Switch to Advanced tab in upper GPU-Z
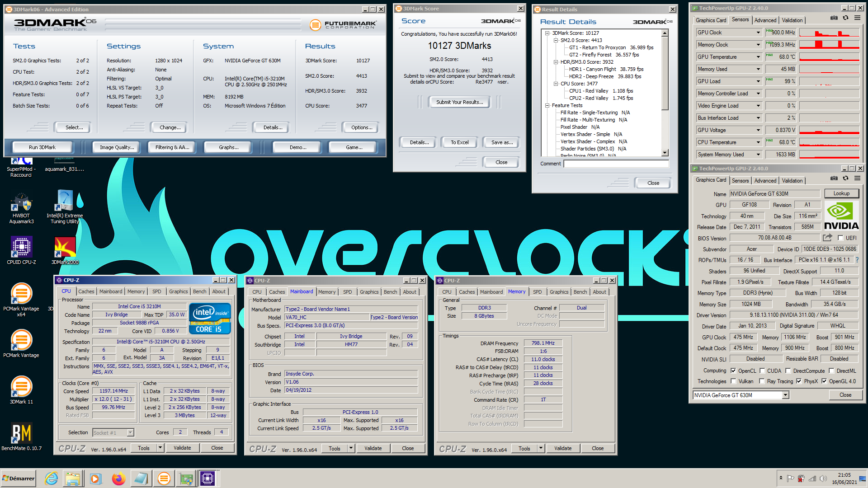This screenshot has height=488, width=868. 765,20
